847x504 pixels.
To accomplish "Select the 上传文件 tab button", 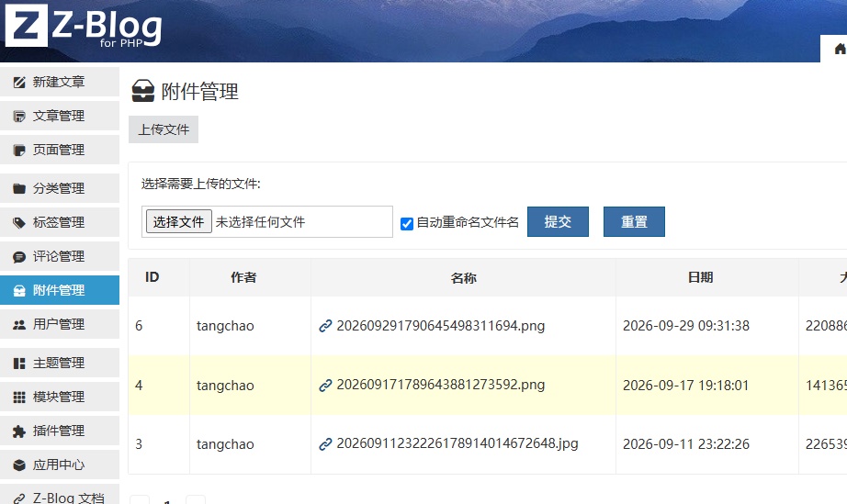I will [x=164, y=129].
